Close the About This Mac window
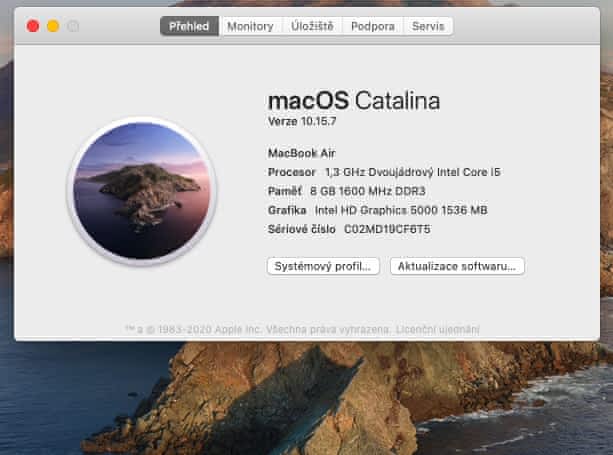This screenshot has height=455, width=613. [x=33, y=26]
